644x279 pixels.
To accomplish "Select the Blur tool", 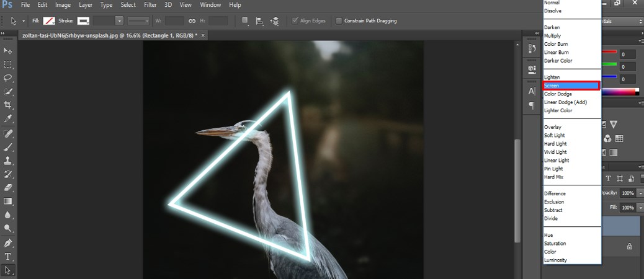I will [x=7, y=215].
